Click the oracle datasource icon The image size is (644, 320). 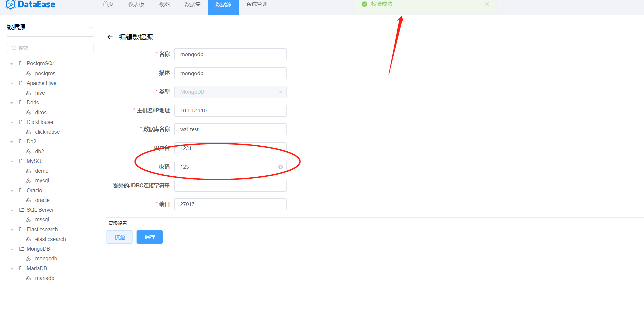[29, 200]
